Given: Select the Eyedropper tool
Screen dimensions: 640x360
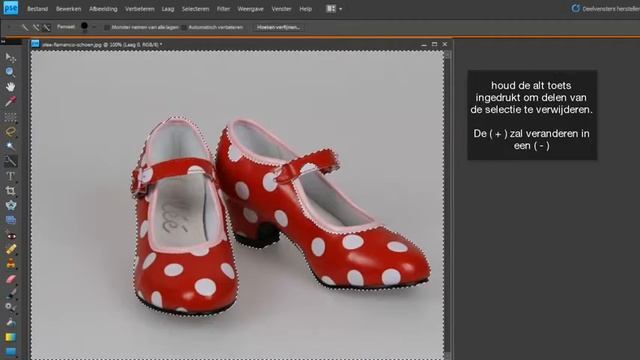Looking at the screenshot, I should click(10, 101).
